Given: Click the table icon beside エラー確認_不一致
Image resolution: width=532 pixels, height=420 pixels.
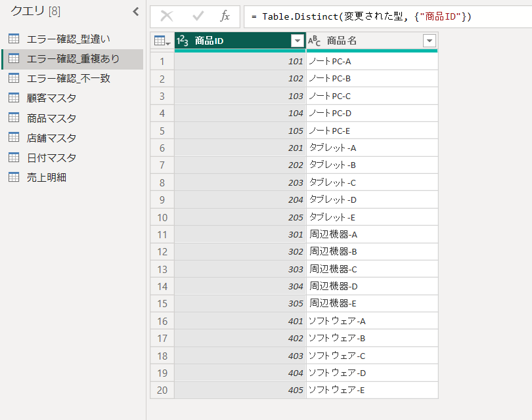Looking at the screenshot, I should point(14,78).
